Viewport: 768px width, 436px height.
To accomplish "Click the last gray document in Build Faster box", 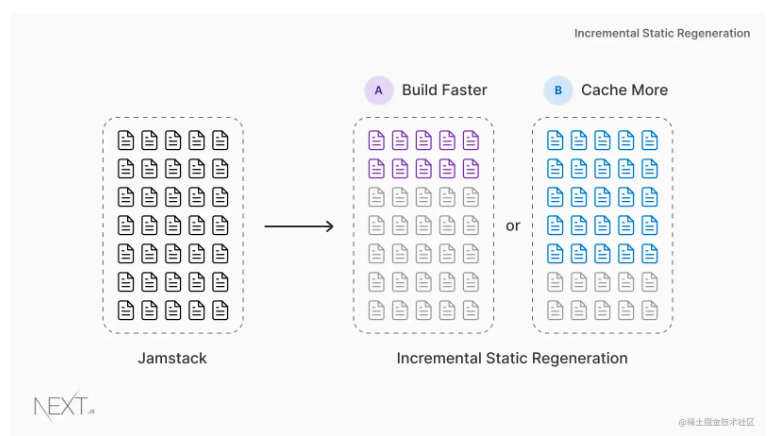I will tap(471, 310).
